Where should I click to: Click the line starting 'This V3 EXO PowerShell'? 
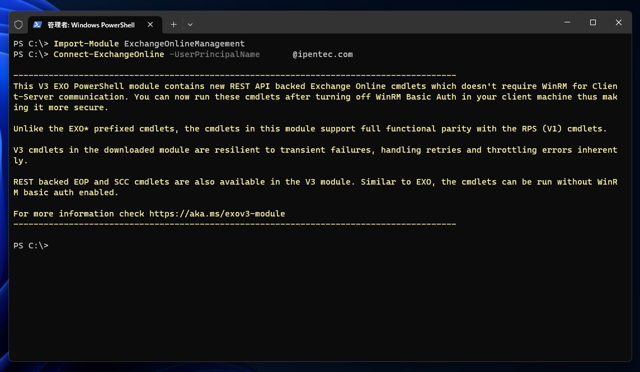point(315,86)
